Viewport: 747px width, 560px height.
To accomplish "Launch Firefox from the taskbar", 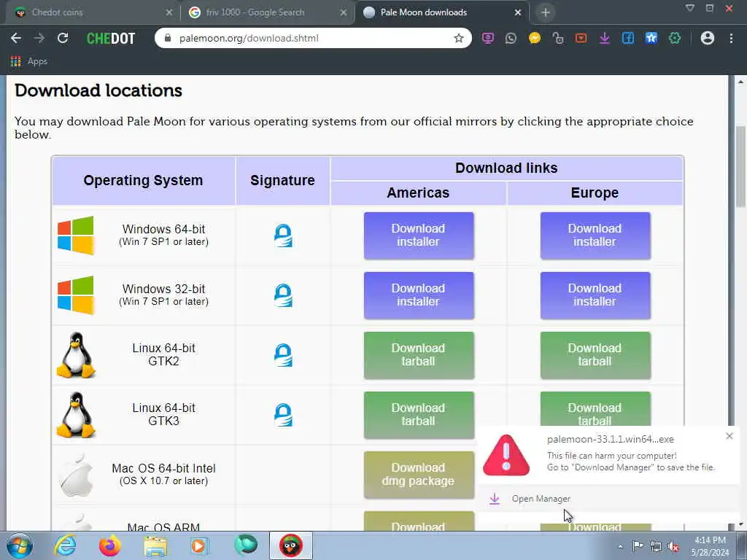I will [110, 545].
